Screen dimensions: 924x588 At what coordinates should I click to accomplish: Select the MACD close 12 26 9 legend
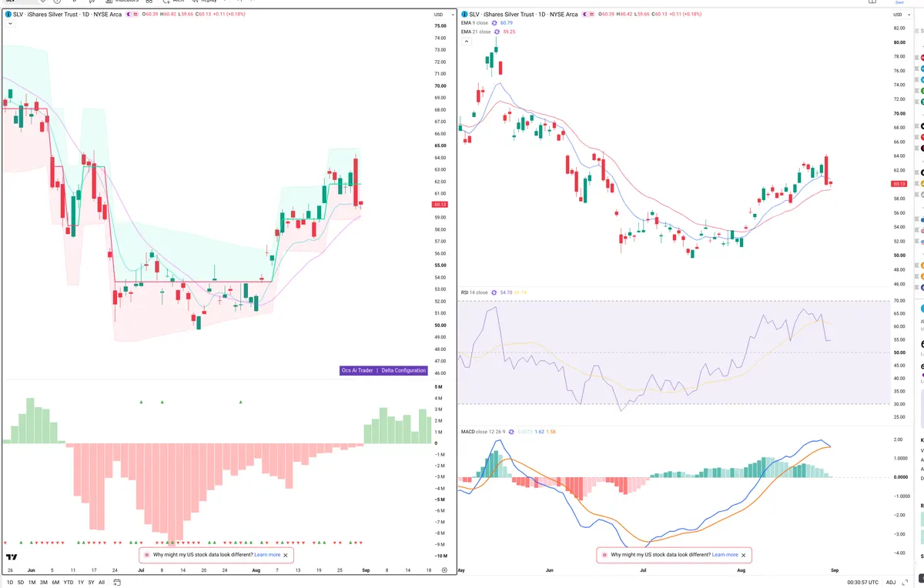482,431
